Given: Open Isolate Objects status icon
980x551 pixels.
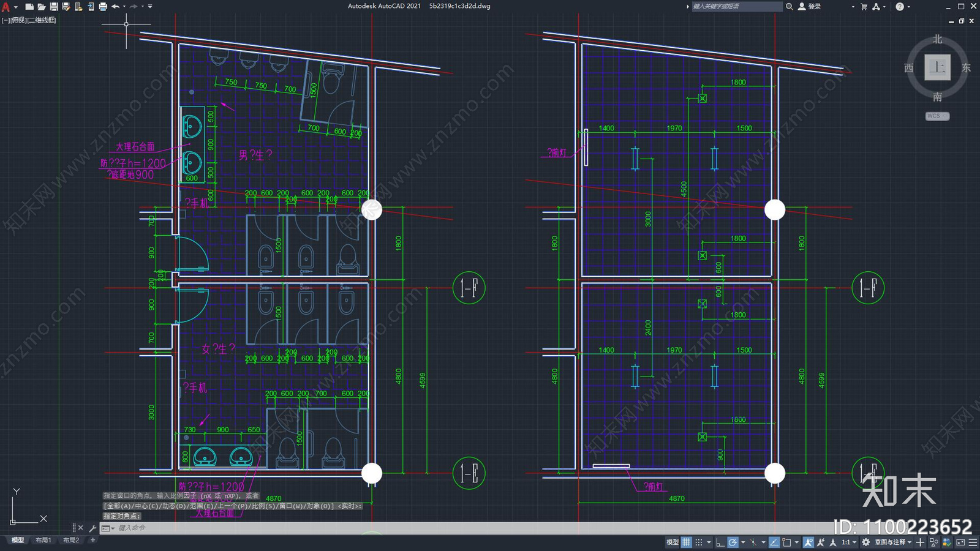Looking at the screenshot, I should pyautogui.click(x=933, y=542).
